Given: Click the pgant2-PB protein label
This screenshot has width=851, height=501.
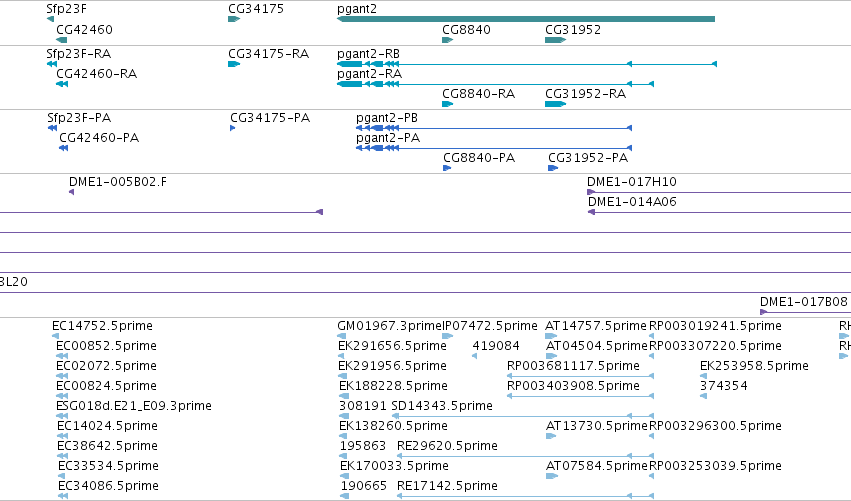Looking at the screenshot, I should pyautogui.click(x=387, y=118).
